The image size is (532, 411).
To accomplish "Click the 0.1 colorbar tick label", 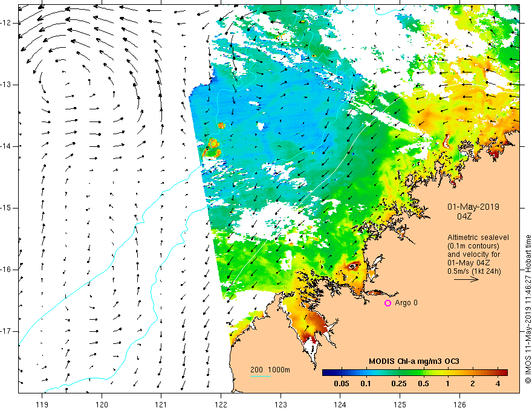I will coord(366,384).
